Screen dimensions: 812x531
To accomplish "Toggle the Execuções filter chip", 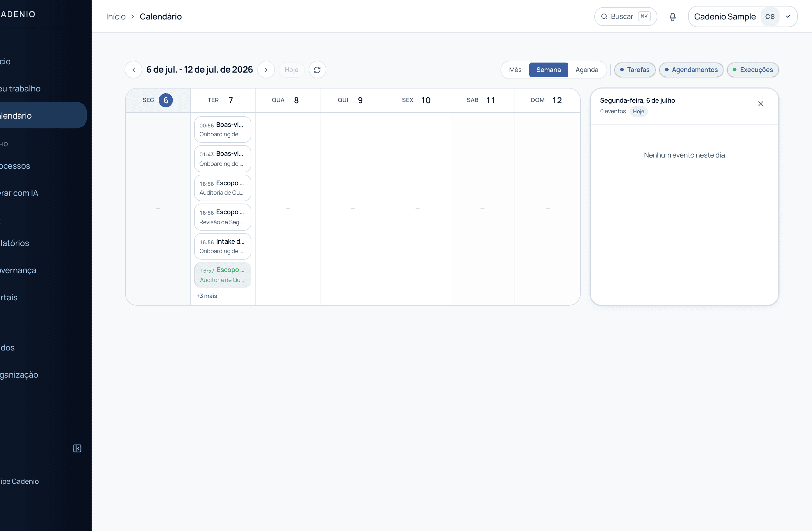I will [753, 70].
